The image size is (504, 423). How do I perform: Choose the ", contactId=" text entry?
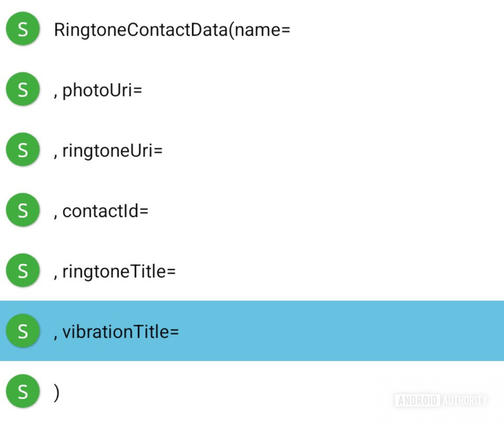coord(101,211)
